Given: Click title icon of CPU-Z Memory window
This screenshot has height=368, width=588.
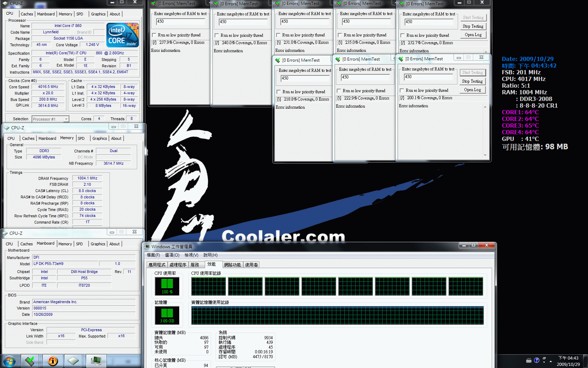Looking at the screenshot, I should (7, 128).
